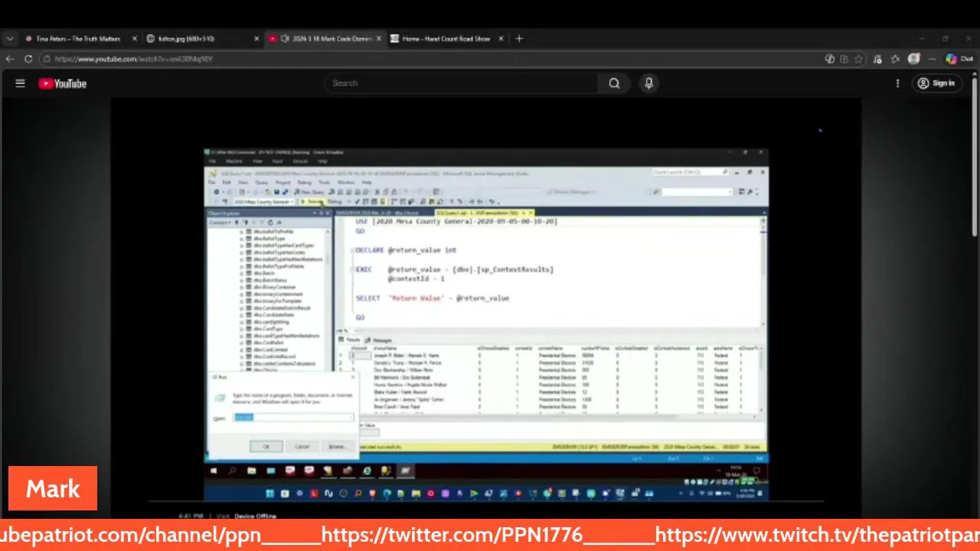Viewport: 980px width, 551px height.
Task: Click the YouTube search magnifier button
Action: click(614, 83)
